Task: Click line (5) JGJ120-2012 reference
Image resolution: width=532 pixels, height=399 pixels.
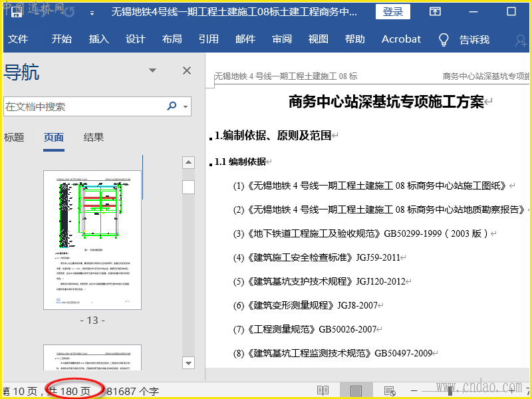Action: tap(319, 281)
